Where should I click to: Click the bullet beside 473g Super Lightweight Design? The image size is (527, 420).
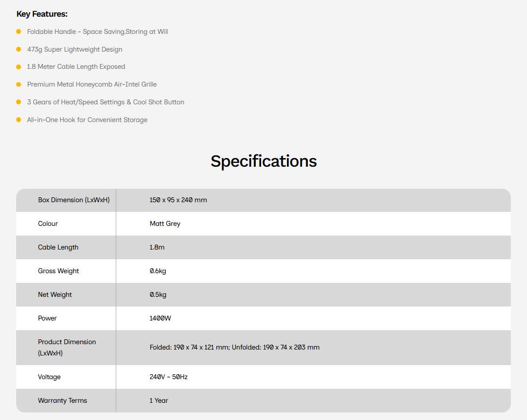point(18,49)
